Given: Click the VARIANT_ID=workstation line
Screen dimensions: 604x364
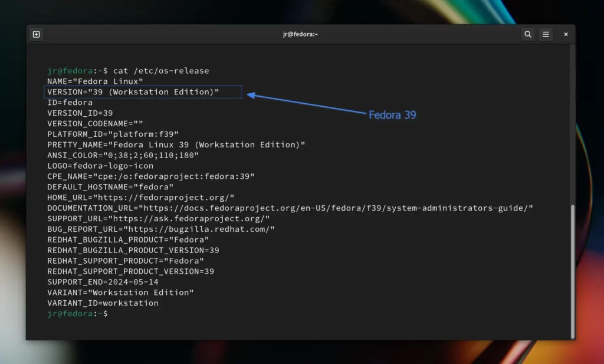Looking at the screenshot, I should (103, 303).
